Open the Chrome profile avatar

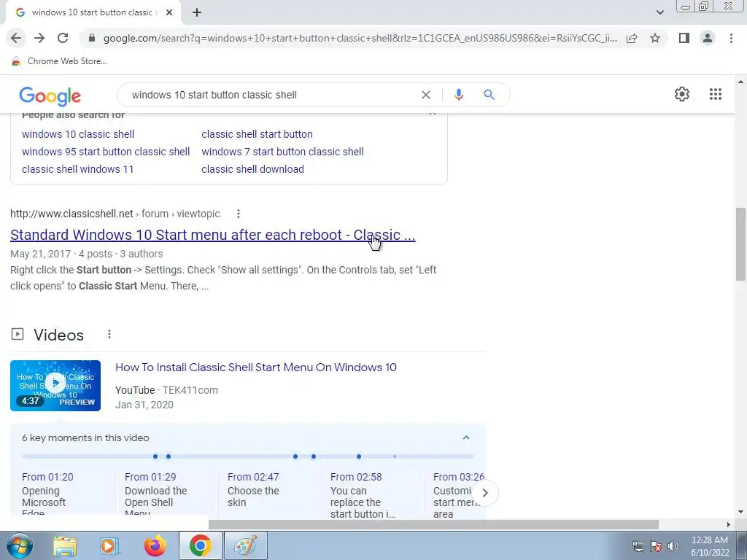pos(708,38)
